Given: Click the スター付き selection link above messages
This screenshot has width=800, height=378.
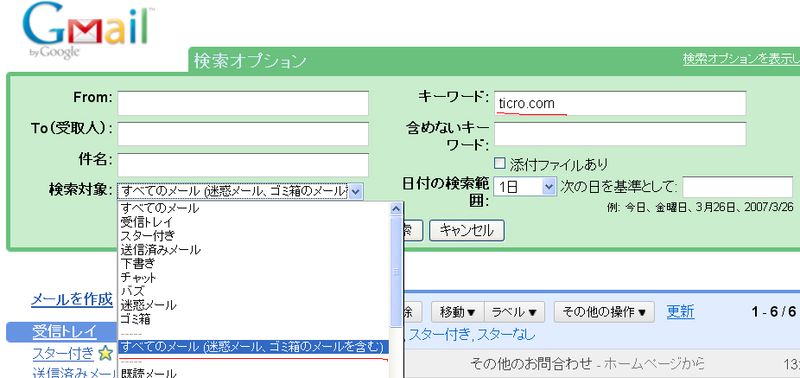Looking at the screenshot, I should click(x=439, y=335).
